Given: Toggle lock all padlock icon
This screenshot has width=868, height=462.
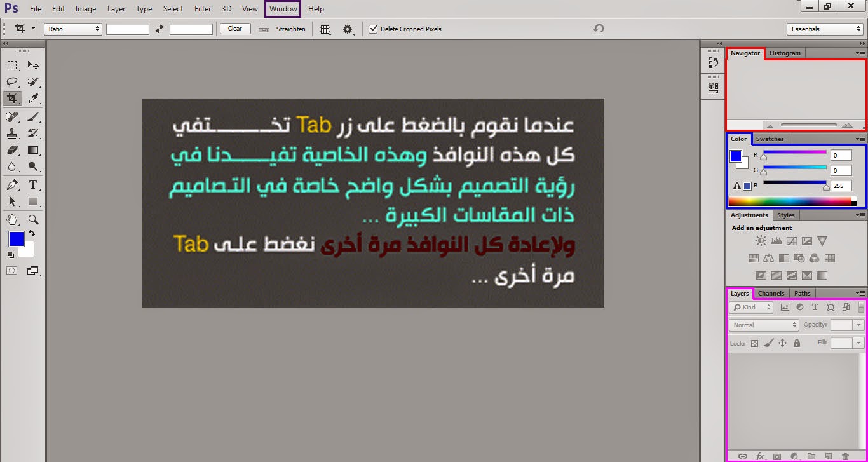Looking at the screenshot, I should click(797, 343).
